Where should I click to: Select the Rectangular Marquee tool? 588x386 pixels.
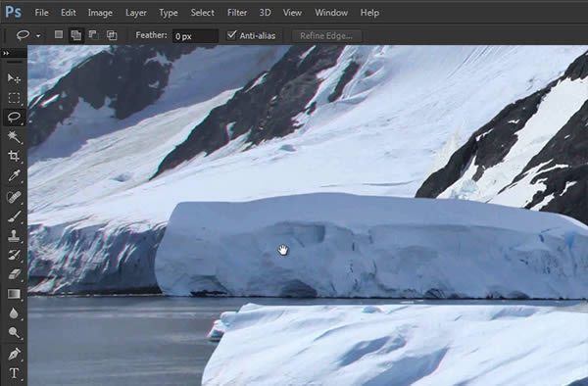[14, 98]
